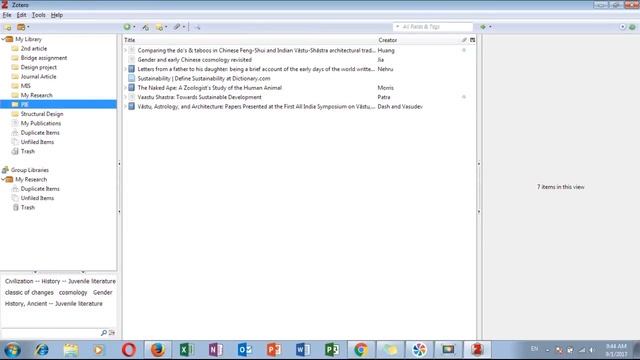
Task: Open Google Chrome from the taskbar
Action: (361, 350)
